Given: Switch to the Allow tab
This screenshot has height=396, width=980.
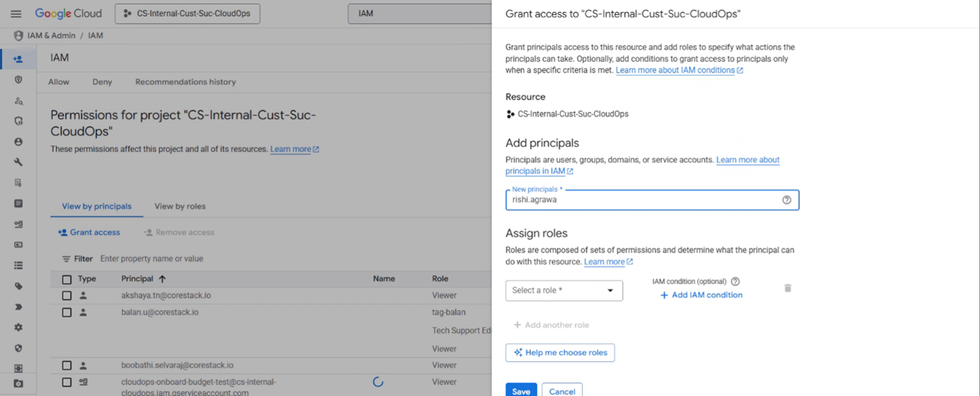Looking at the screenshot, I should point(58,82).
